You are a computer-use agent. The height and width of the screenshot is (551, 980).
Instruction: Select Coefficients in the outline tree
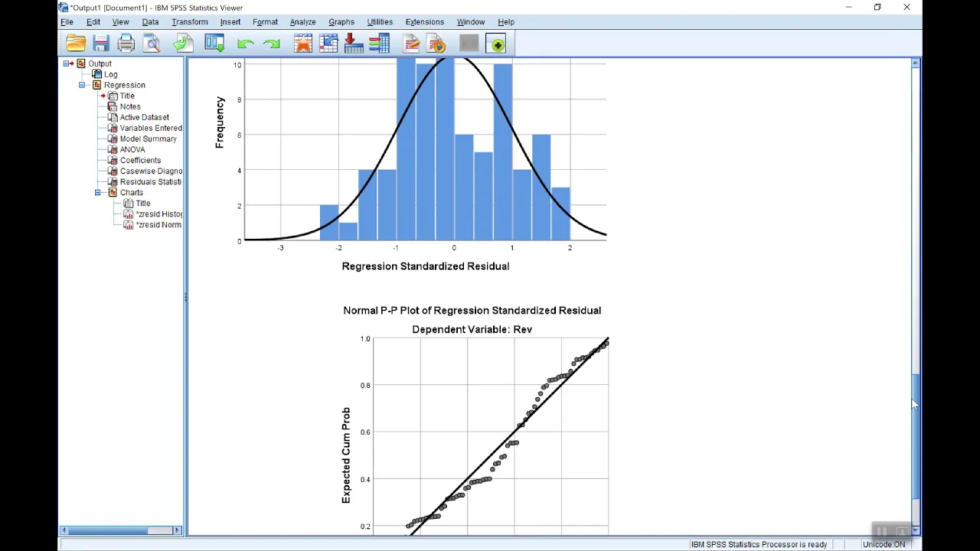140,160
